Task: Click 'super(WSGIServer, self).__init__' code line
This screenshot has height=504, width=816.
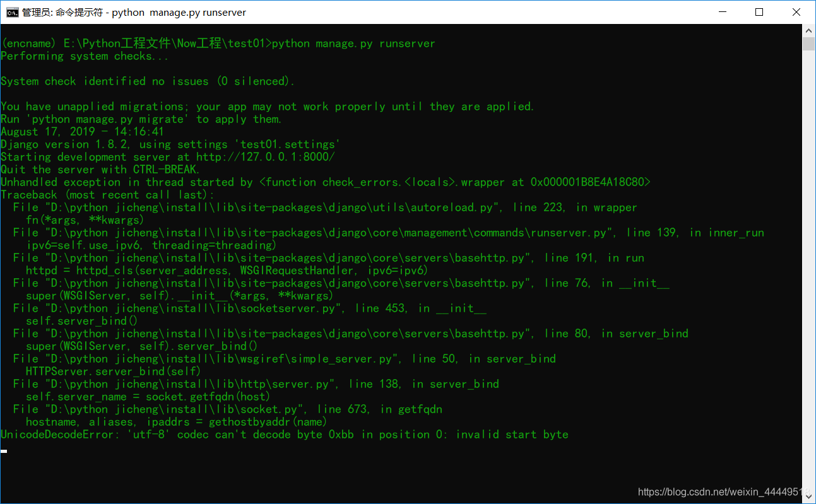Action: (180, 296)
